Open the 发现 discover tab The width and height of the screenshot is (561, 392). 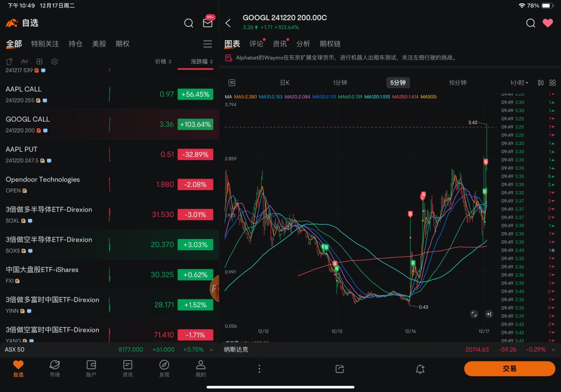coord(164,369)
